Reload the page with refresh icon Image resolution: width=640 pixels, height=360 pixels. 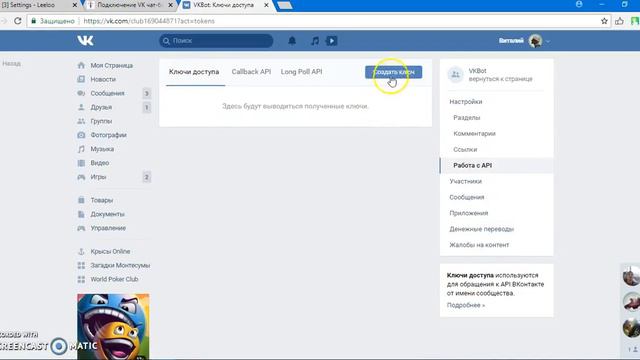(18, 21)
